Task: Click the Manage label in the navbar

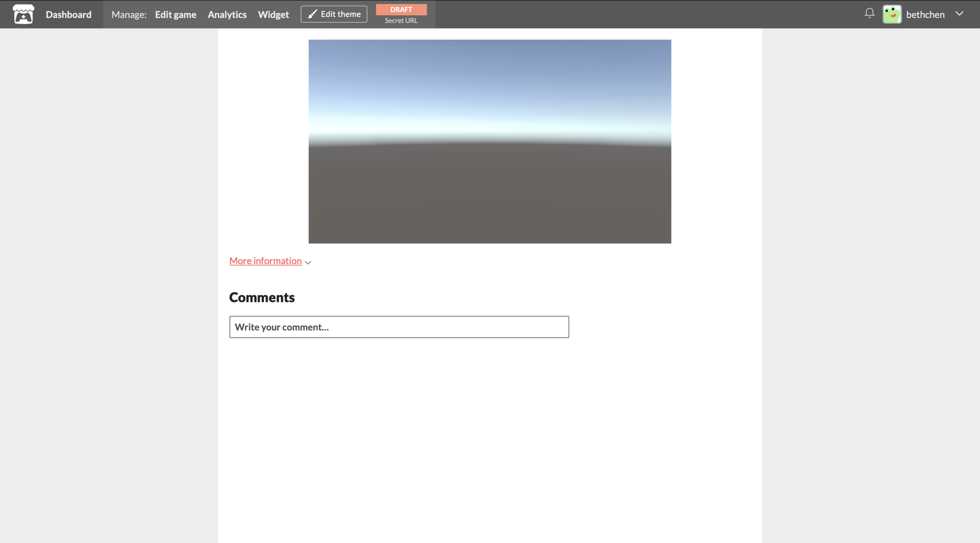Action: pyautogui.click(x=129, y=14)
